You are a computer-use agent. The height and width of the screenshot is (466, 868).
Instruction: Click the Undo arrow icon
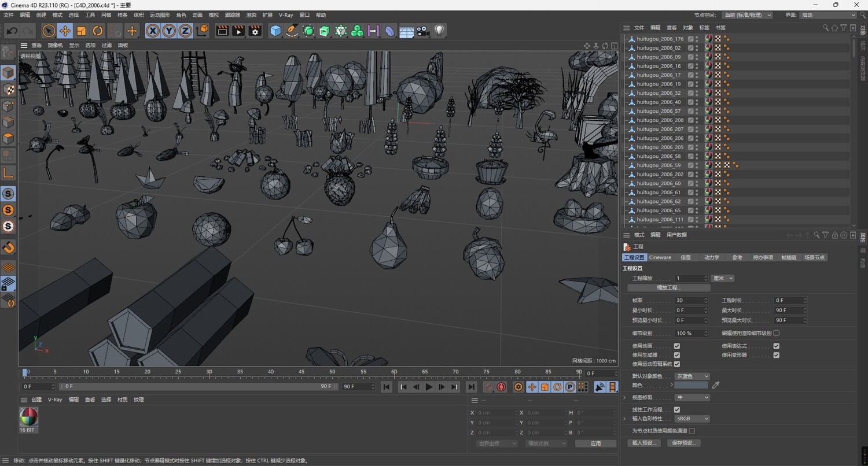tap(12, 31)
